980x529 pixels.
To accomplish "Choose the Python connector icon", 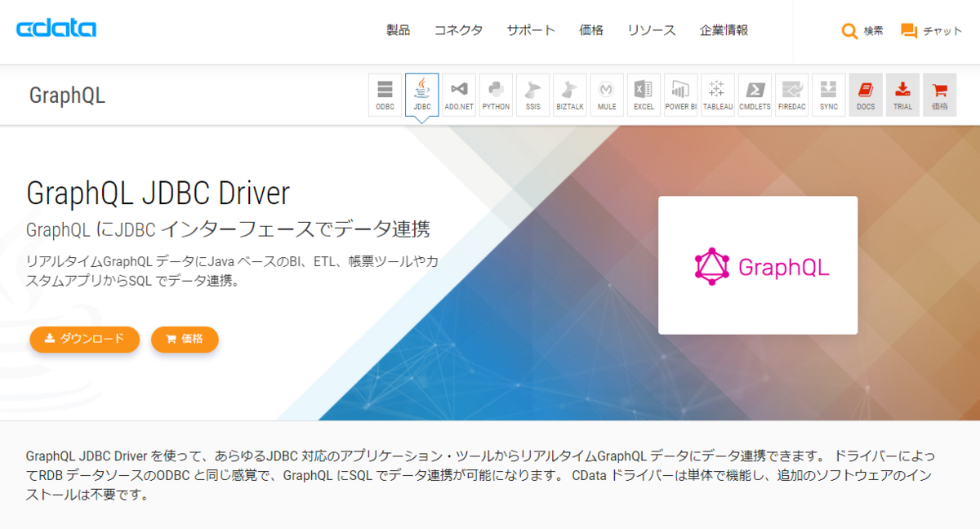I will 496,95.
